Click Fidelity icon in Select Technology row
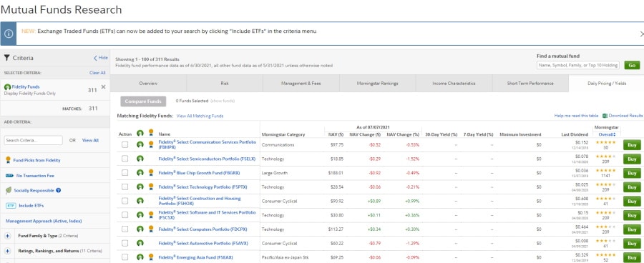The height and width of the screenshot is (263, 644). click(140, 187)
